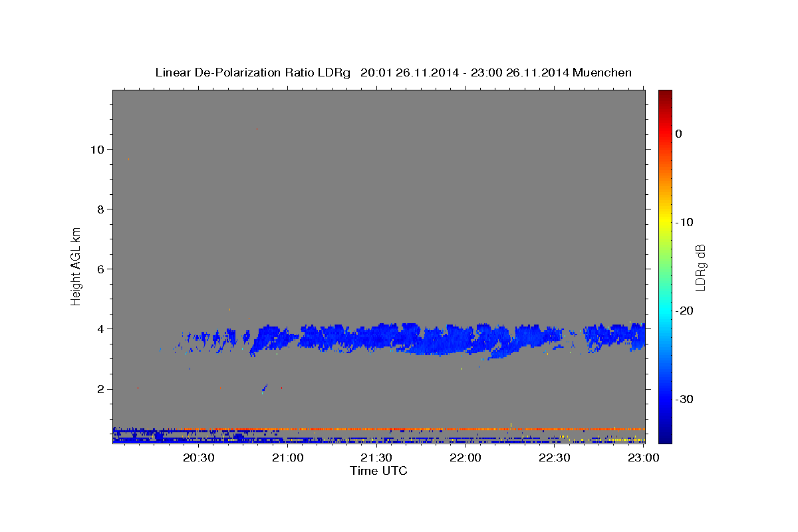Click the location label 'Muenchen'
This screenshot has height=532, width=798.
602,72
